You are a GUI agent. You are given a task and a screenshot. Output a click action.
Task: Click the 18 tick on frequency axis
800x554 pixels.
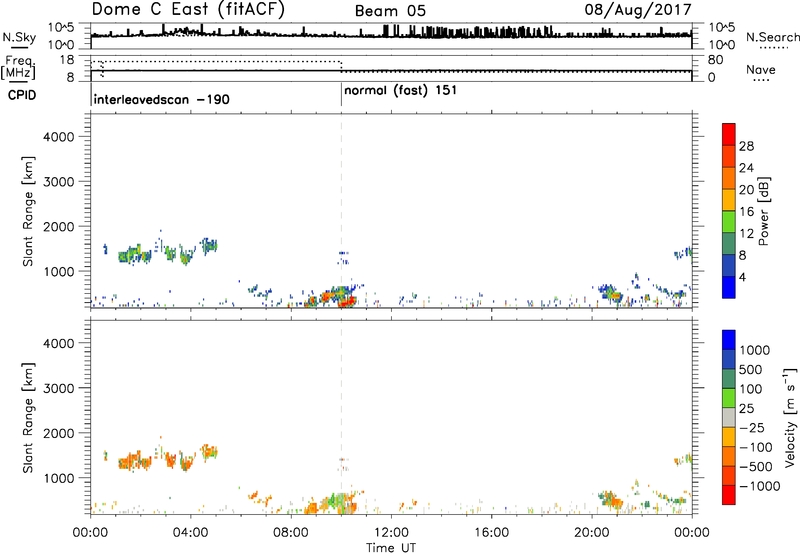pyautogui.click(x=66, y=60)
